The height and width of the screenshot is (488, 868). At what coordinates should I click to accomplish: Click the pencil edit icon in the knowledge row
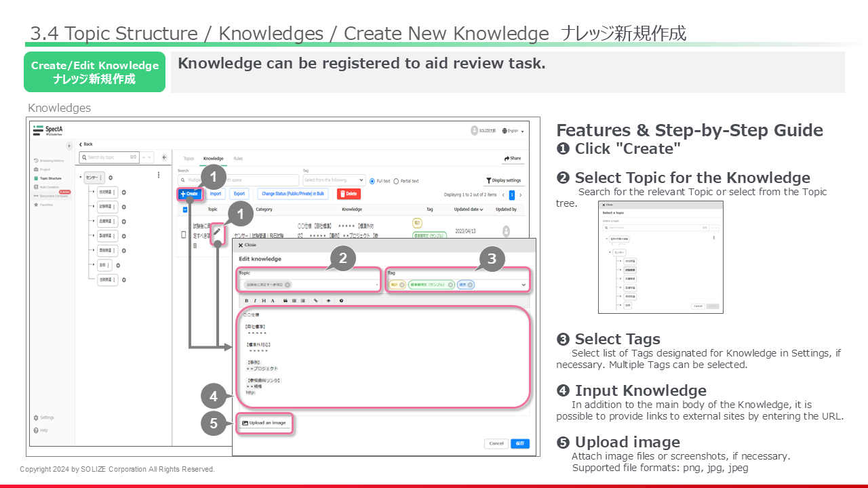(217, 232)
